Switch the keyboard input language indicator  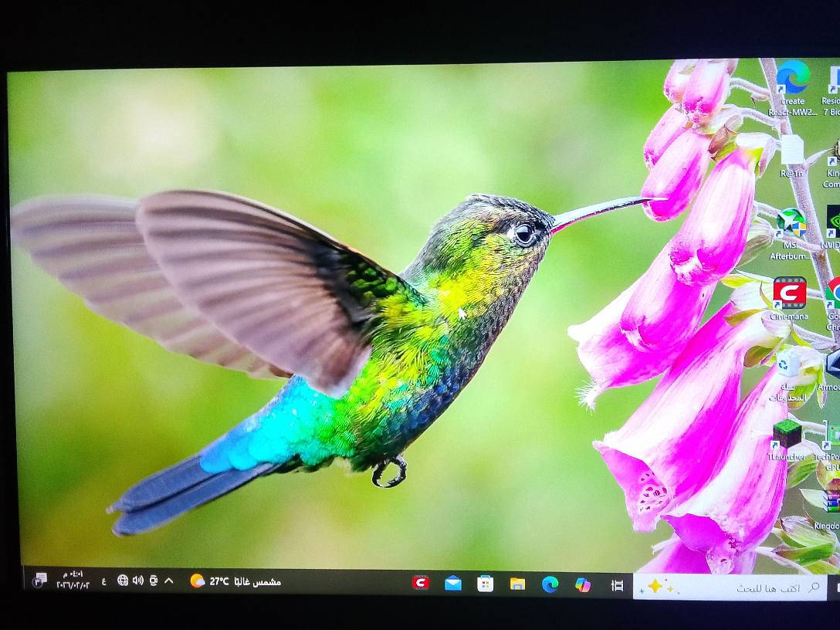(104, 581)
